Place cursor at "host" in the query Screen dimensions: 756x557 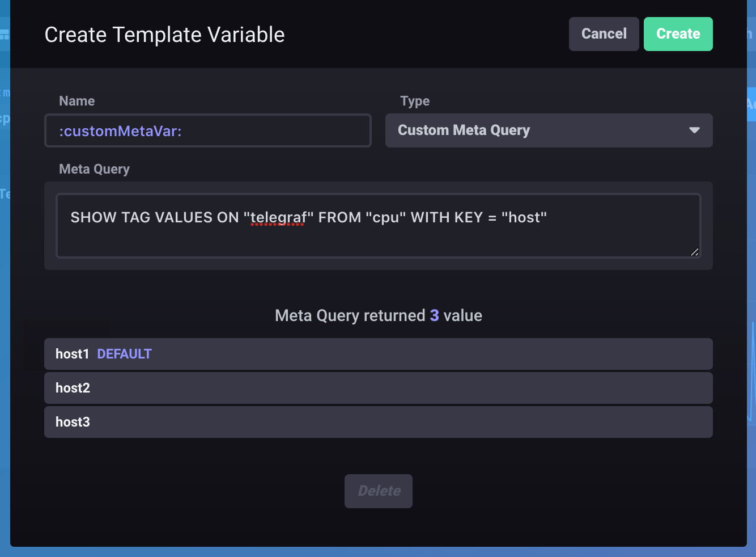tap(524, 218)
